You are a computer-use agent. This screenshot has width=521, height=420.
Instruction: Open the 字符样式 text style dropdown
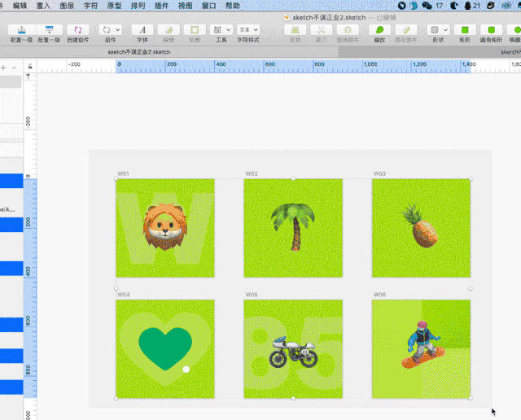pyautogui.click(x=256, y=30)
